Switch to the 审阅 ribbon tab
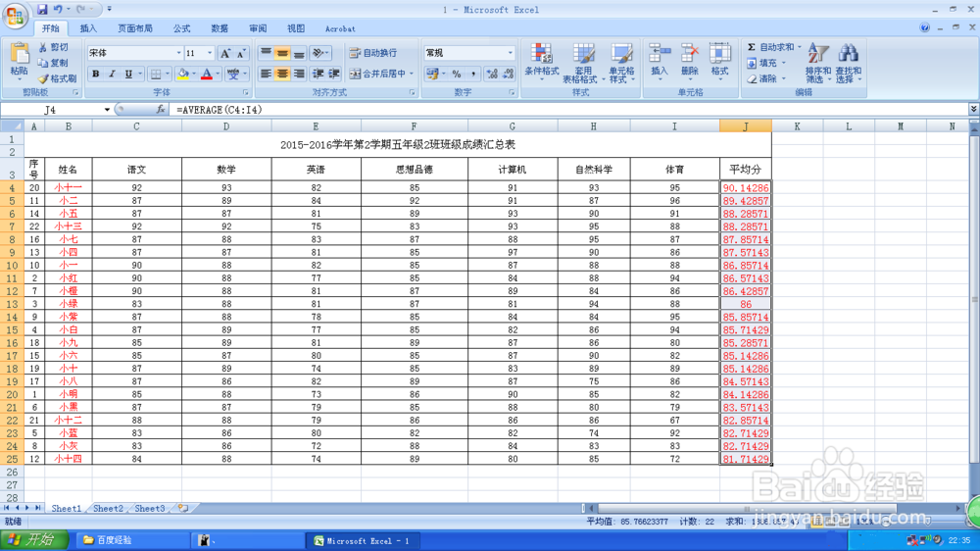The width and height of the screenshot is (980, 551). pos(258,28)
